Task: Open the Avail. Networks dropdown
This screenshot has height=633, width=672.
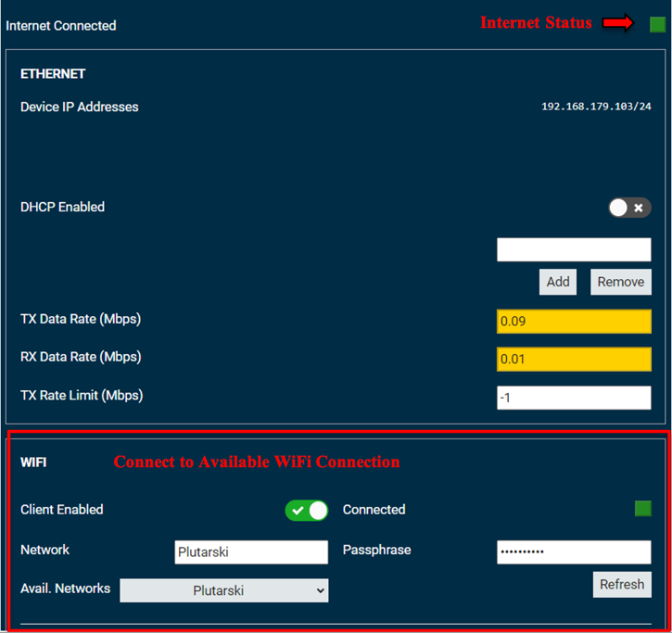Action: coord(223,590)
